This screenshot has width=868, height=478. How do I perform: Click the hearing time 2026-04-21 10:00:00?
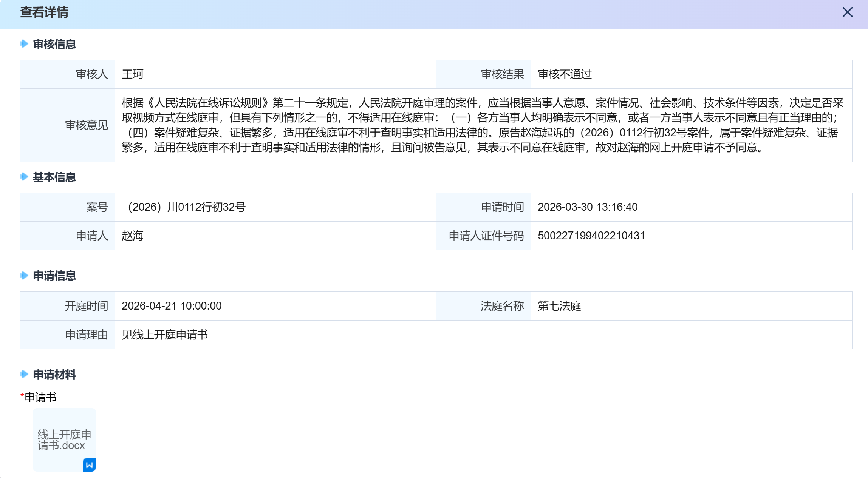172,306
